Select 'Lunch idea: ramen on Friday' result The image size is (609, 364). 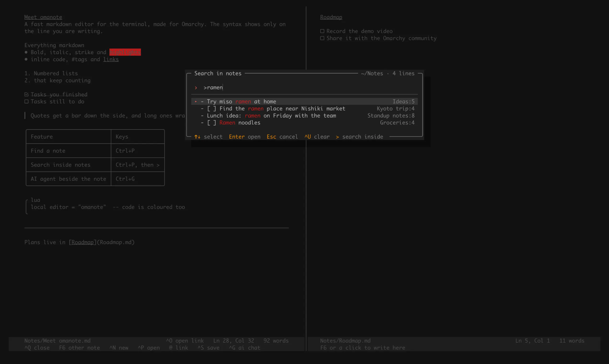(x=304, y=116)
